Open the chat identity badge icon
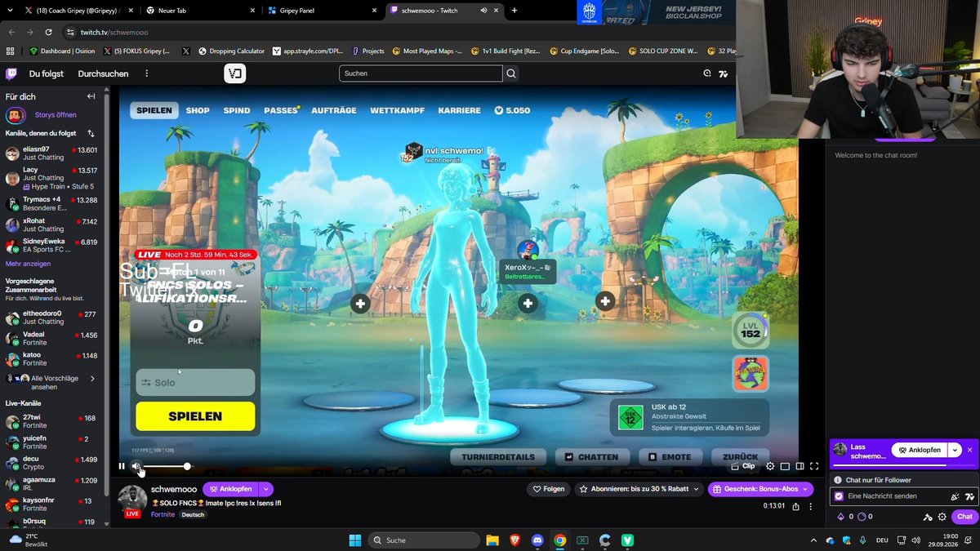The image size is (980, 551). tap(839, 496)
